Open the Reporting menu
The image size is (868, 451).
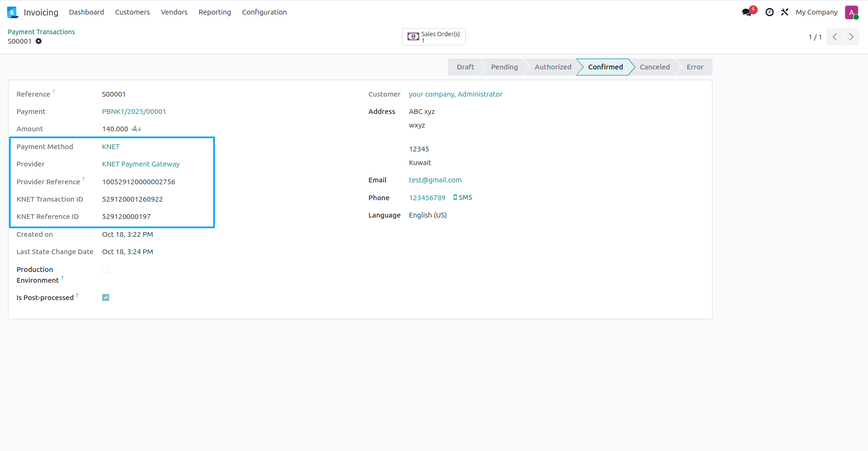coord(215,12)
